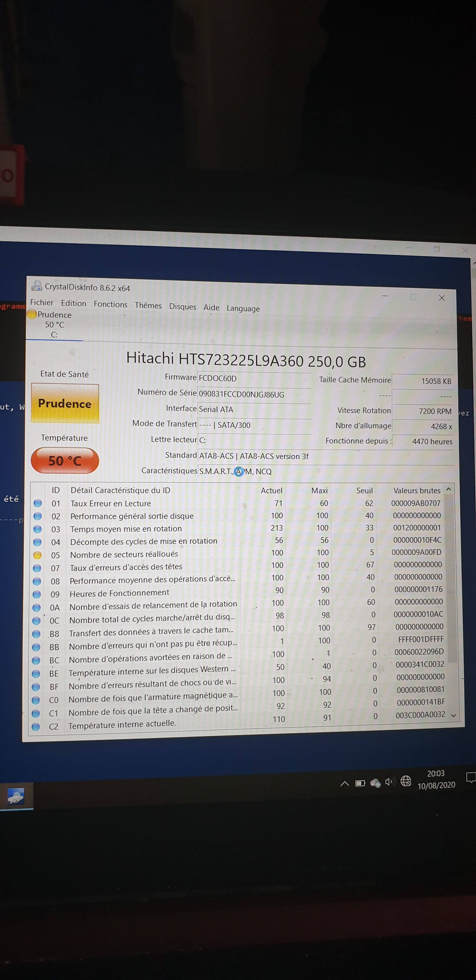Viewport: 476px width, 980px height.
Task: Click the 'Seuil' column header
Action: pos(365,490)
